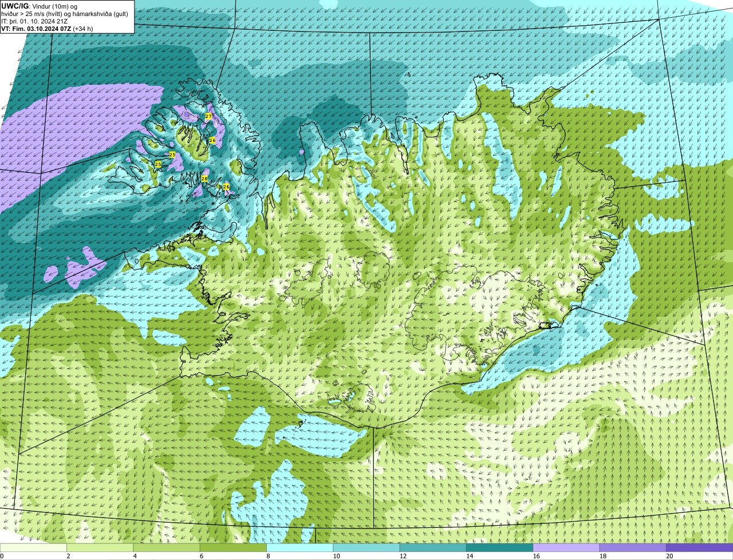This screenshot has width=733, height=560.
Task: Click the legend tick value 12
Action: [x=403, y=556]
